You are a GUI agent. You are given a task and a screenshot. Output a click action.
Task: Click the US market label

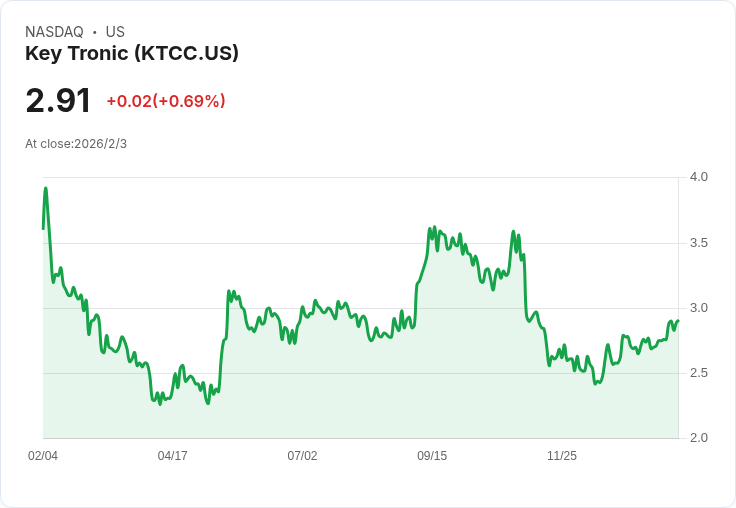115,32
